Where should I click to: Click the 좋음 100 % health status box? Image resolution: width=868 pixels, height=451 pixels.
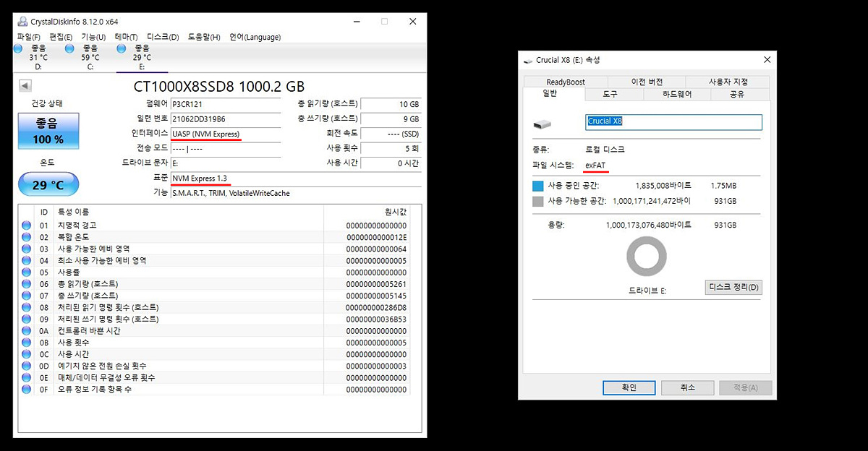coord(48,132)
